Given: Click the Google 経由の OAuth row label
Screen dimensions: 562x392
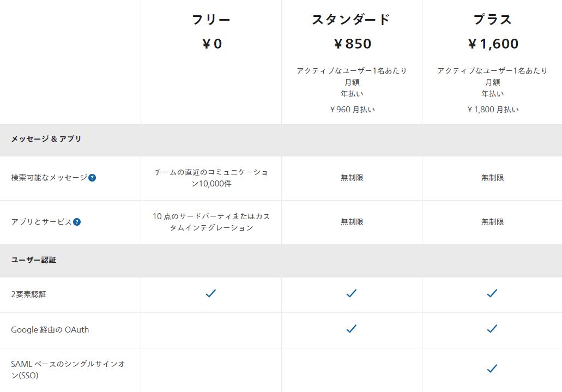Looking at the screenshot, I should 50,330.
